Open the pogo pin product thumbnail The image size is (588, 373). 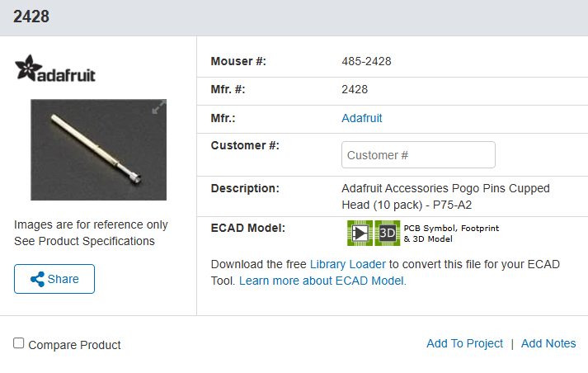99,149
